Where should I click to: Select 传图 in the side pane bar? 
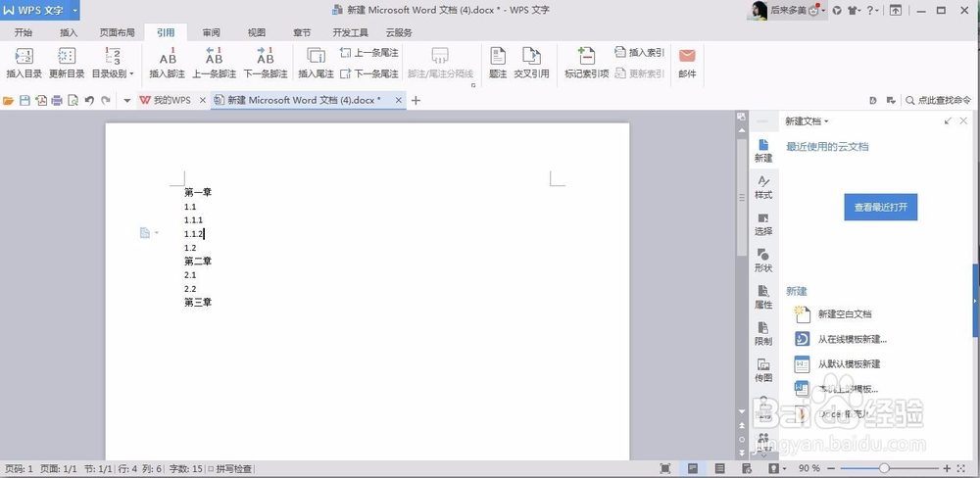pyautogui.click(x=763, y=370)
